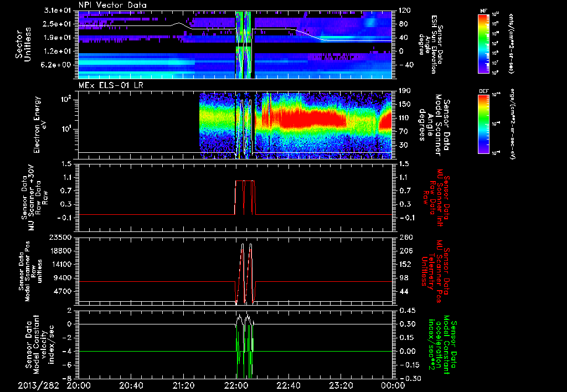Click the NF flux color bar

[x=483, y=43]
